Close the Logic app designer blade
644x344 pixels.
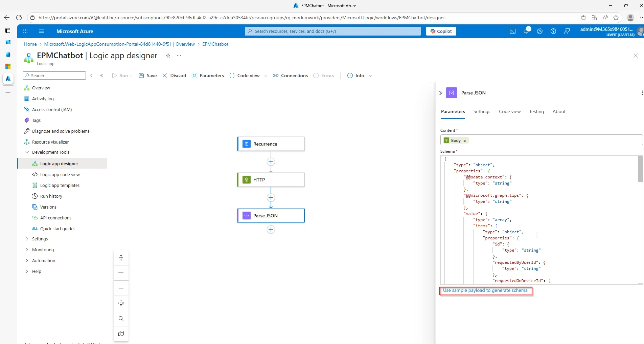(636, 56)
